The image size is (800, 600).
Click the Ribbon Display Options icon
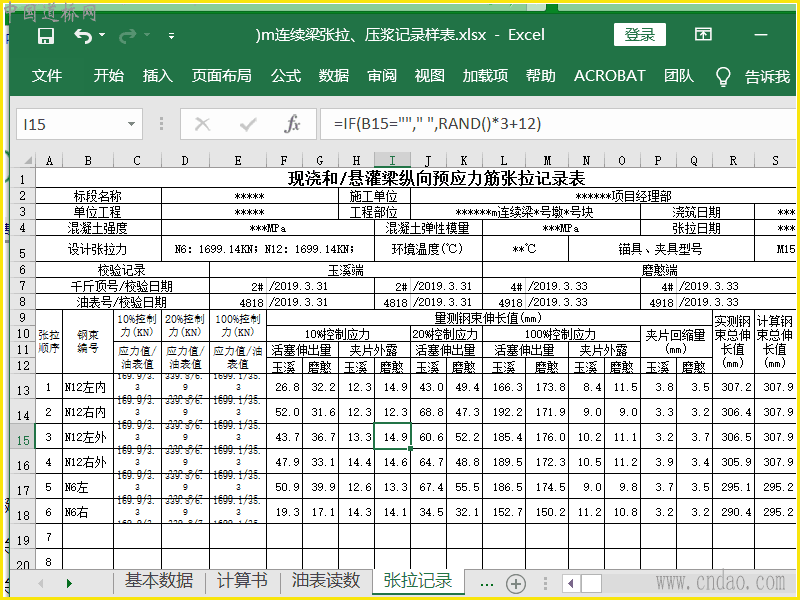[703, 34]
